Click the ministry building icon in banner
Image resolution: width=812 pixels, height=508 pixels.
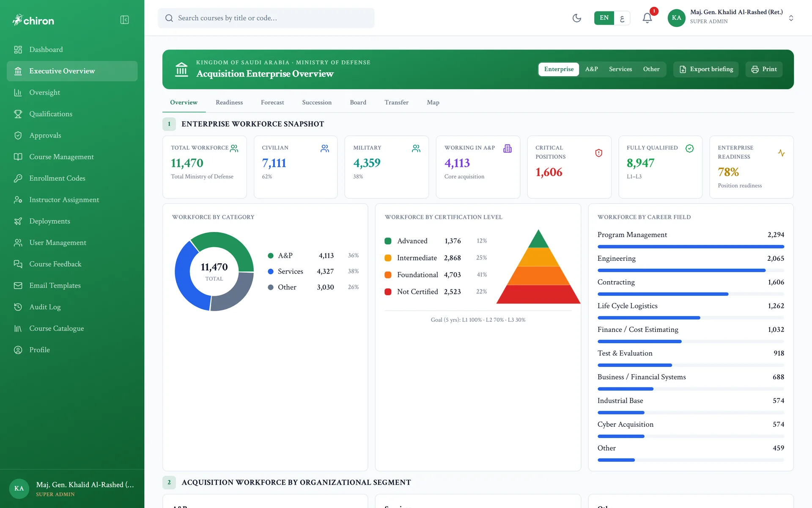(181, 69)
